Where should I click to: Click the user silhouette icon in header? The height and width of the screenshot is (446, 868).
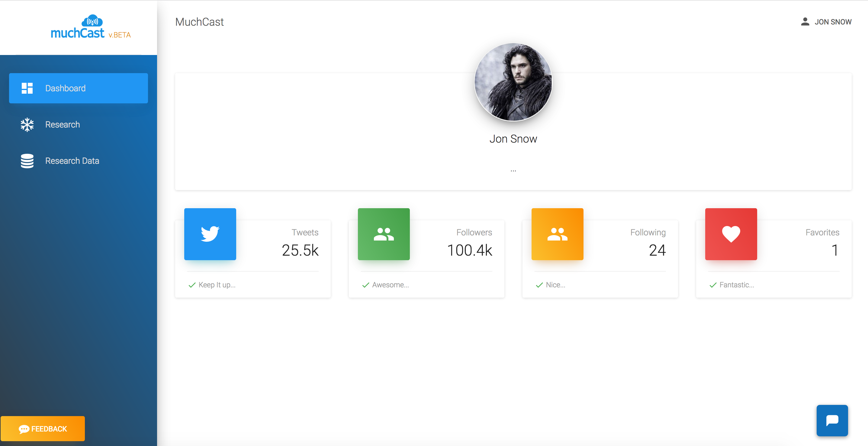pos(805,22)
